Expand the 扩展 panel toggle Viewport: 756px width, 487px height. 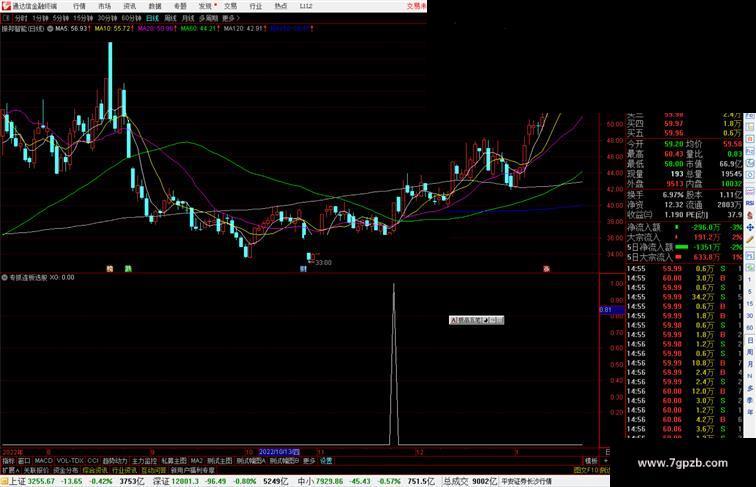point(11,470)
